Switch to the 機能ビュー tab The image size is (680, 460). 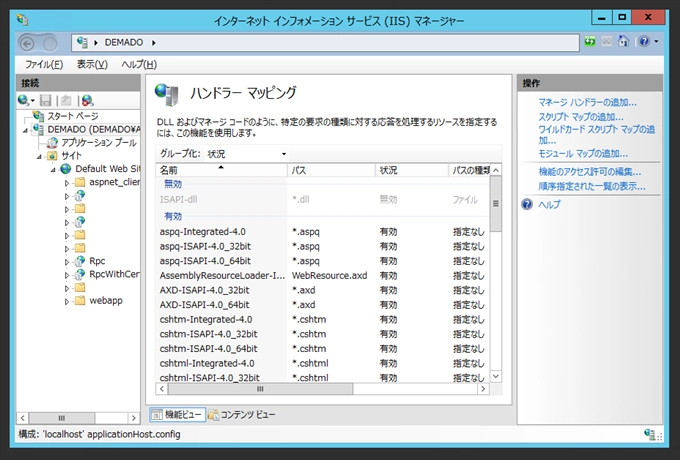(x=177, y=415)
